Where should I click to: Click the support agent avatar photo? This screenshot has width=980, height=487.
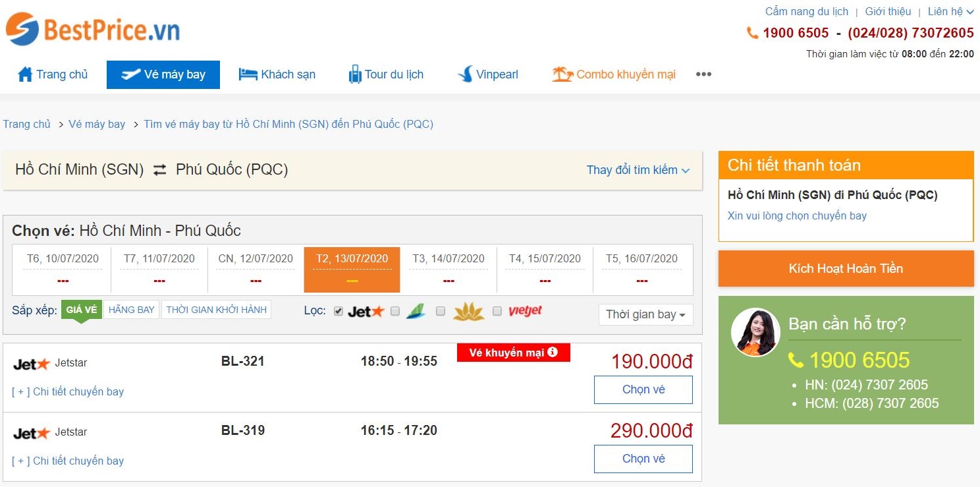tap(755, 332)
